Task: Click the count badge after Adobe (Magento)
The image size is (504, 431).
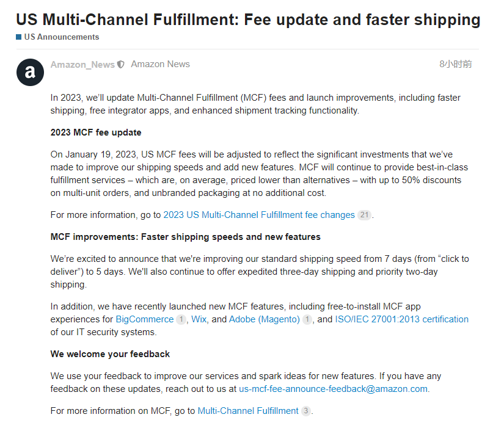Action: pyautogui.click(x=307, y=319)
